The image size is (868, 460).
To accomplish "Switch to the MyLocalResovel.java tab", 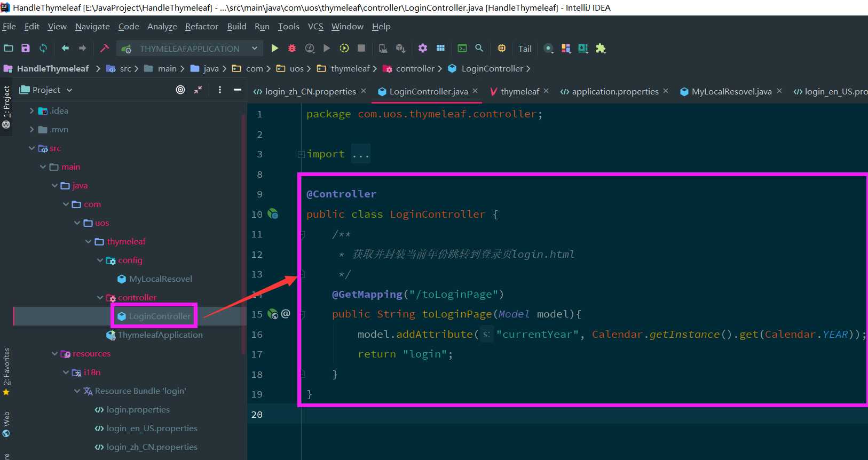I will [x=731, y=91].
